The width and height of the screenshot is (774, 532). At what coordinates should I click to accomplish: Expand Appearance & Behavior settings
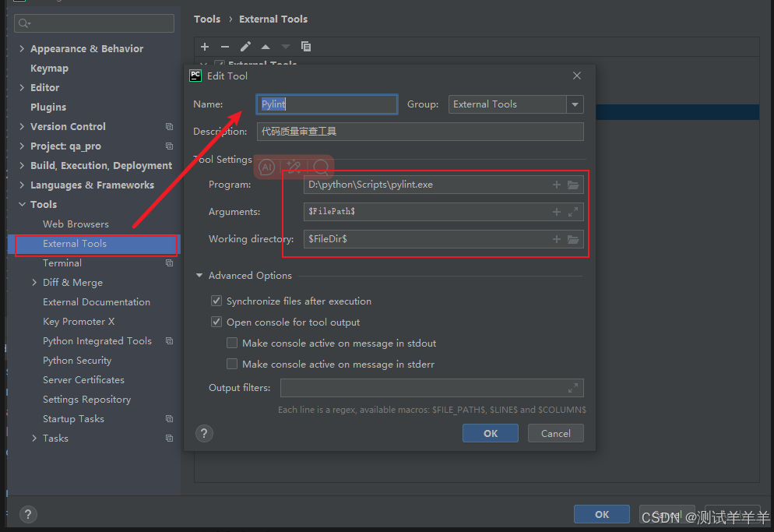pyautogui.click(x=22, y=48)
